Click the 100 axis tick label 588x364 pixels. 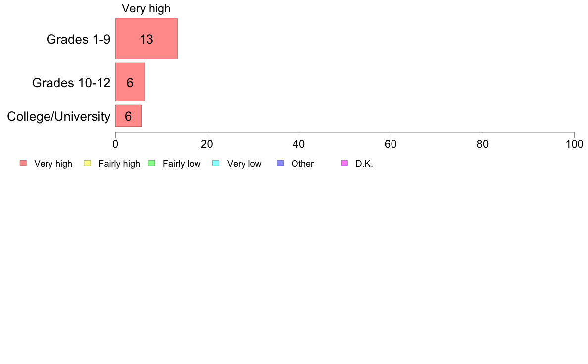click(x=575, y=144)
